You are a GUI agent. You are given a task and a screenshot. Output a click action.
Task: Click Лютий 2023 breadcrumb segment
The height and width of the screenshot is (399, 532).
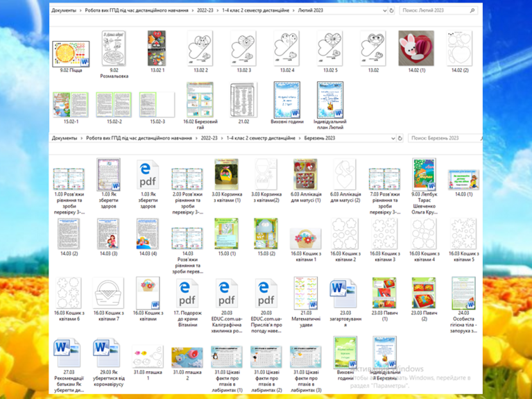click(x=311, y=10)
